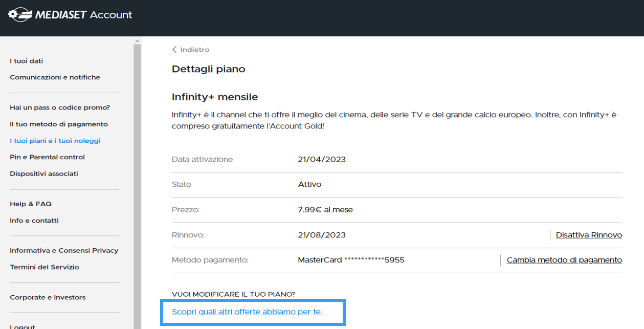Open Termini del Servizio
Screen dimensions: 644x329
click(45, 267)
